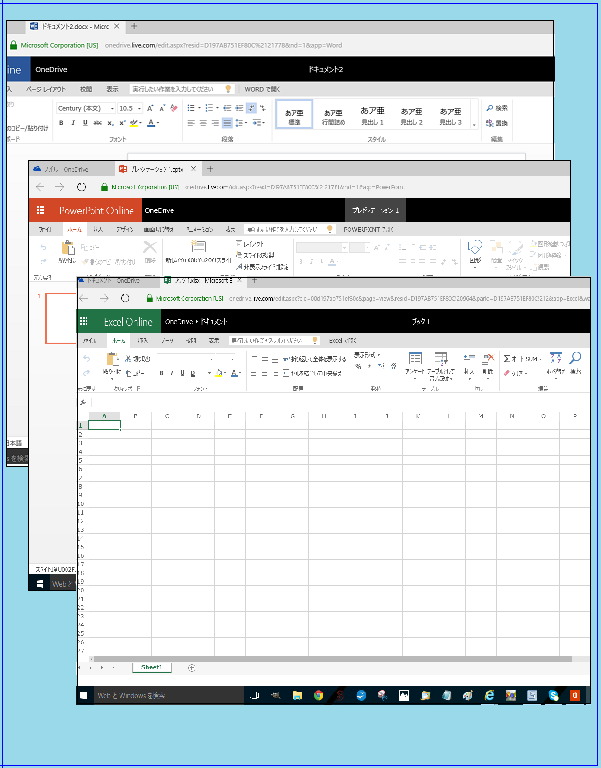Insert numbered list in Word
Image resolution: width=601 pixels, height=768 pixels.
[x=211, y=108]
